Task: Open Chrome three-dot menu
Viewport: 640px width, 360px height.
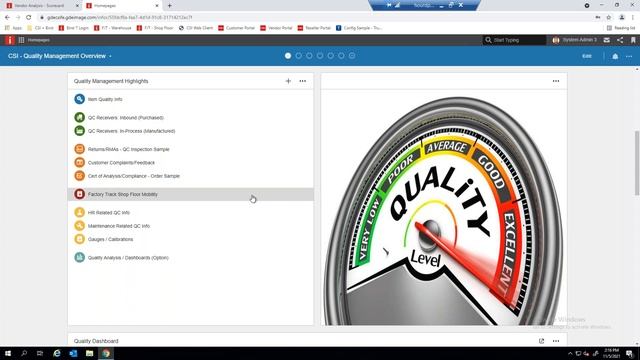Action: 633,18
